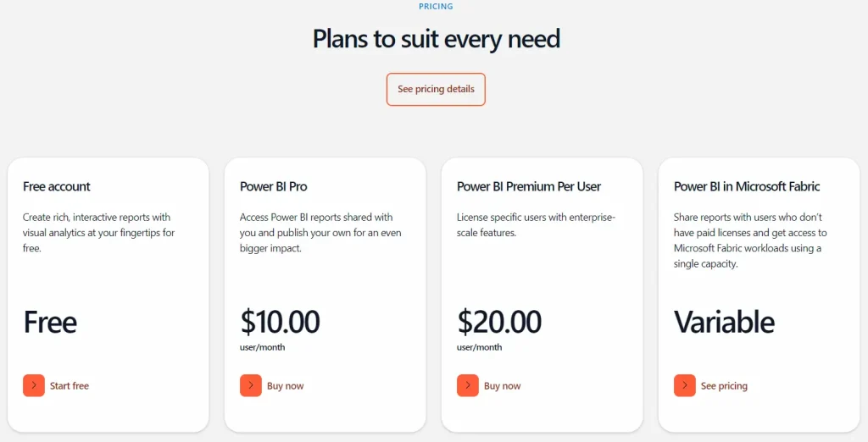
Task: Click the Power BI Pro card heading
Action: [x=274, y=186]
